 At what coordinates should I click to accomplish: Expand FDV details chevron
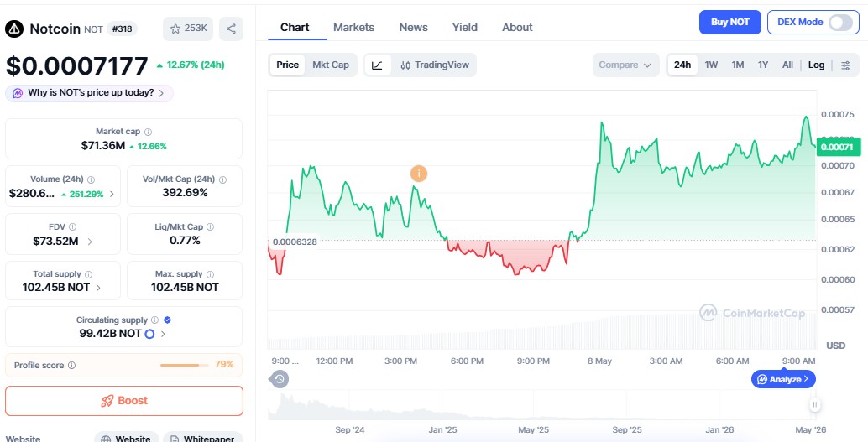pyautogui.click(x=90, y=242)
